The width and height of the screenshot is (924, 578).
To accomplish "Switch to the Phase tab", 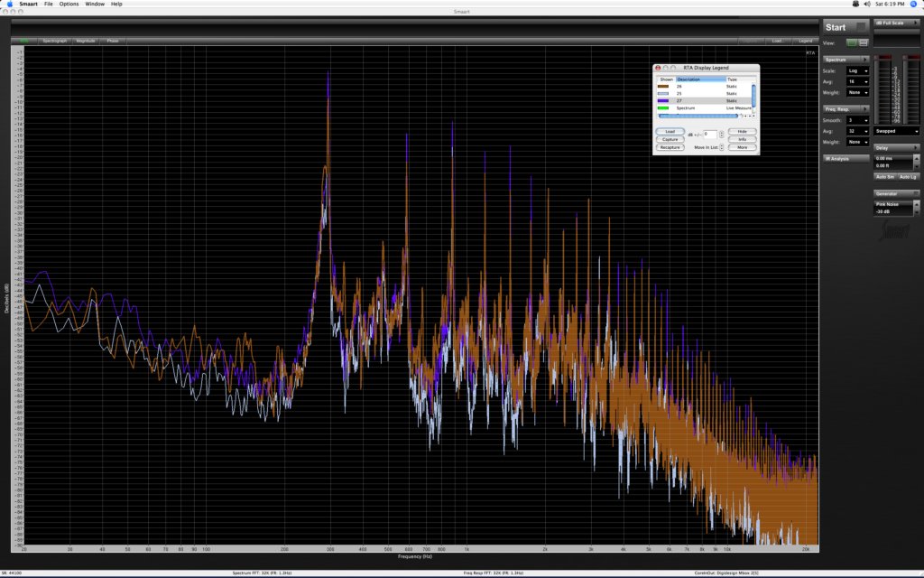I will pyautogui.click(x=113, y=41).
